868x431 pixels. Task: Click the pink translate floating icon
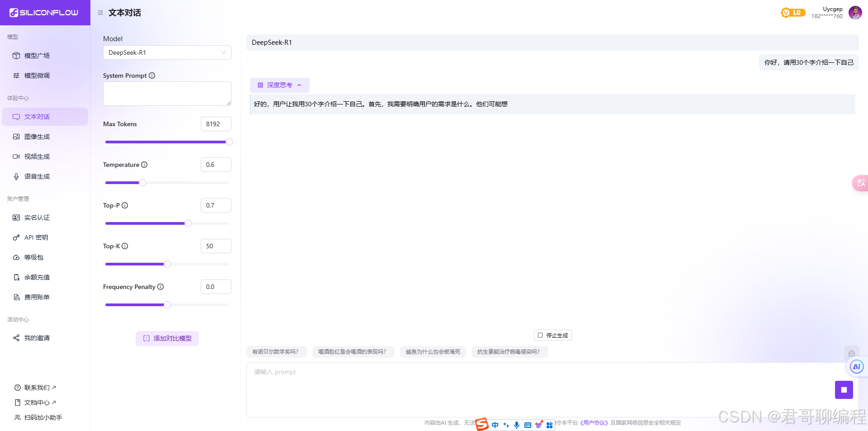click(x=860, y=183)
